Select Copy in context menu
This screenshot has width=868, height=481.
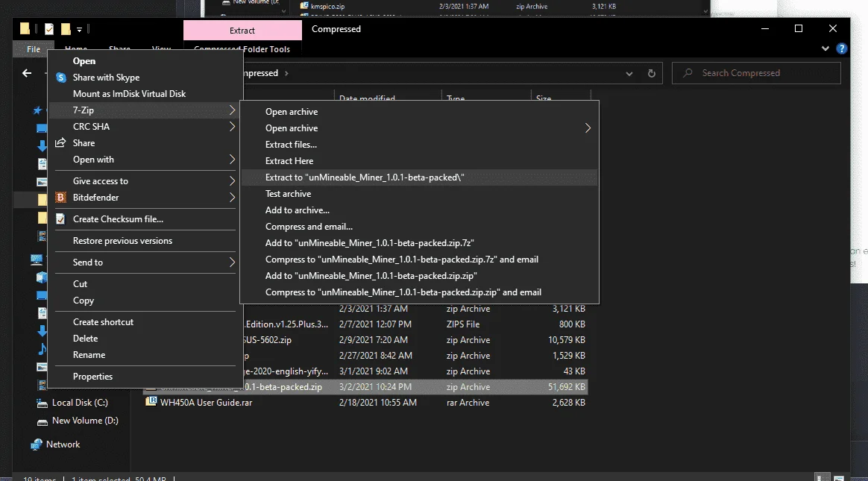[x=83, y=301]
